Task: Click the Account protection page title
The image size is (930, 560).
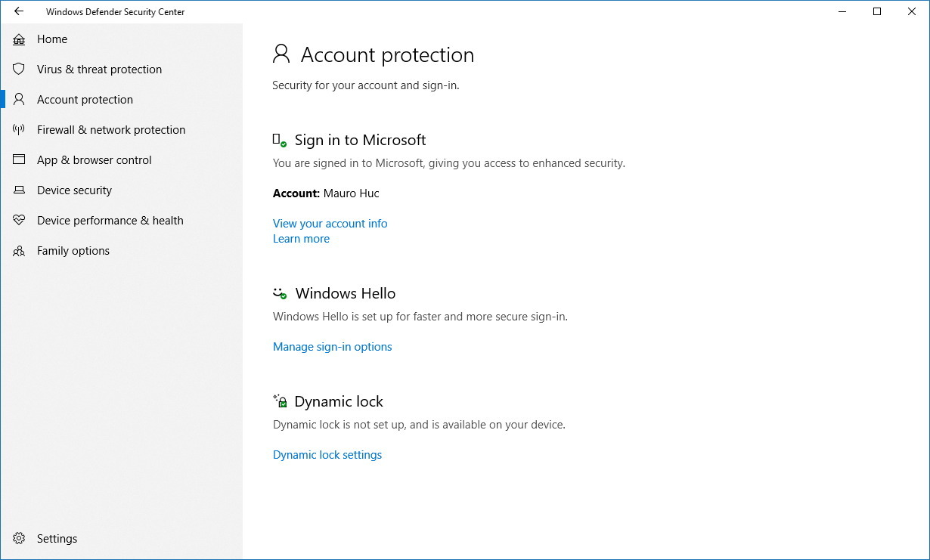Action: (387, 54)
